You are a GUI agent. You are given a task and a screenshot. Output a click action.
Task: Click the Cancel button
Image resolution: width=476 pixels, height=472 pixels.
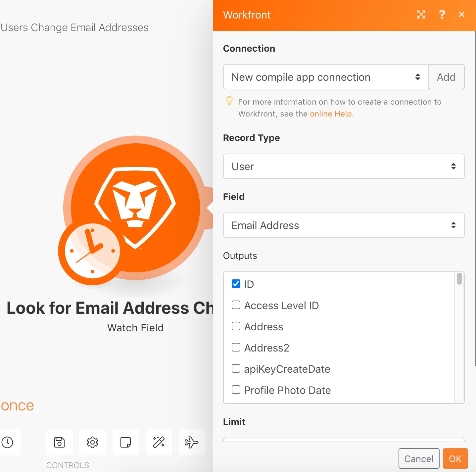pos(419,458)
